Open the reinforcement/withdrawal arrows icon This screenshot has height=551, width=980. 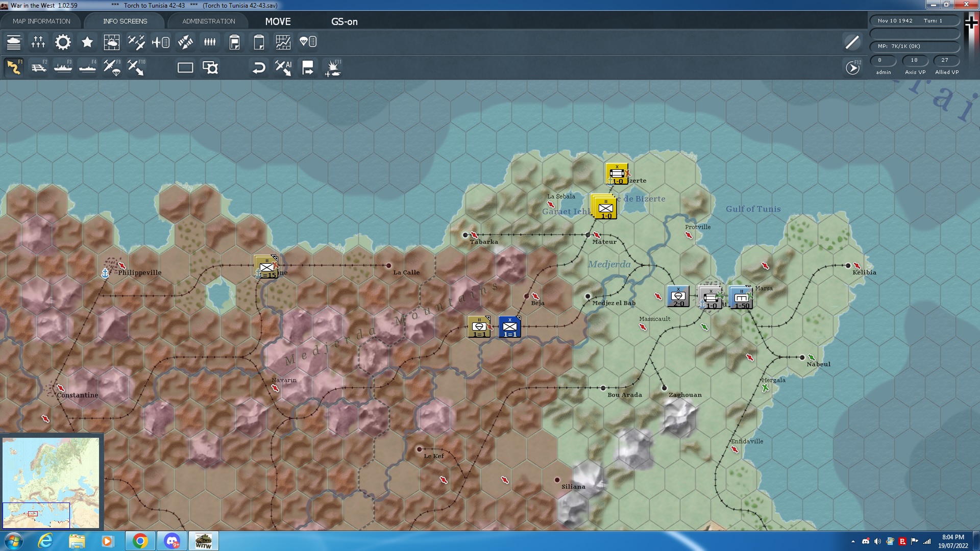[x=185, y=42]
